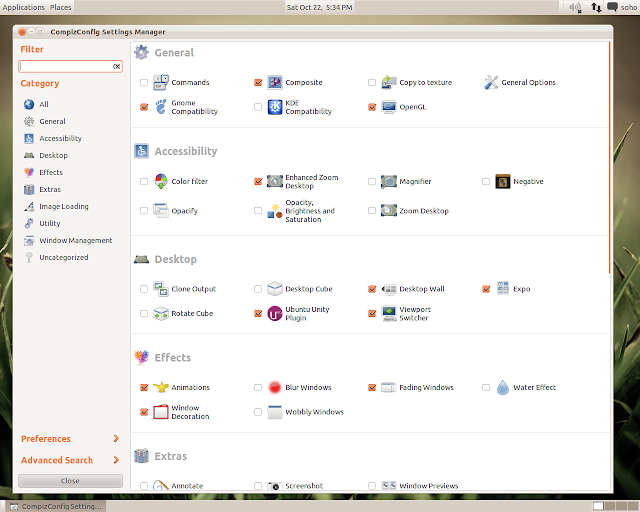Open the Window Previews plugin label
The height and width of the screenshot is (512, 640).
429,486
